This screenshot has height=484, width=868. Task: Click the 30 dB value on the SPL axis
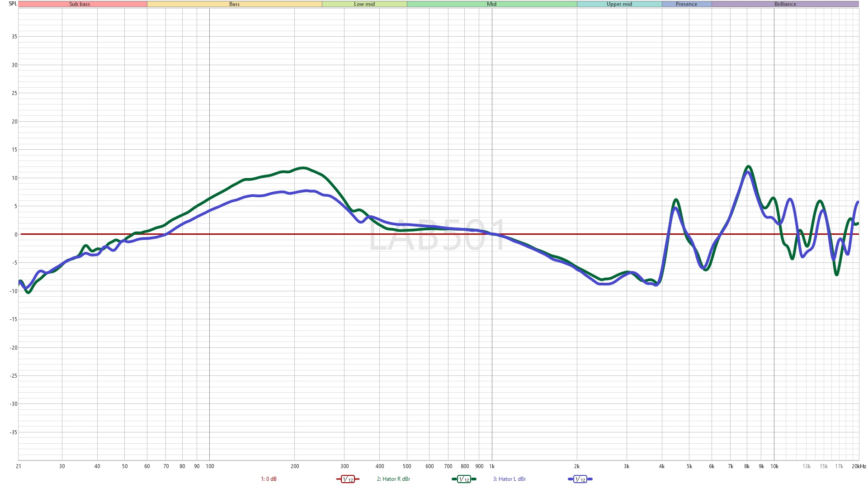pos(14,65)
